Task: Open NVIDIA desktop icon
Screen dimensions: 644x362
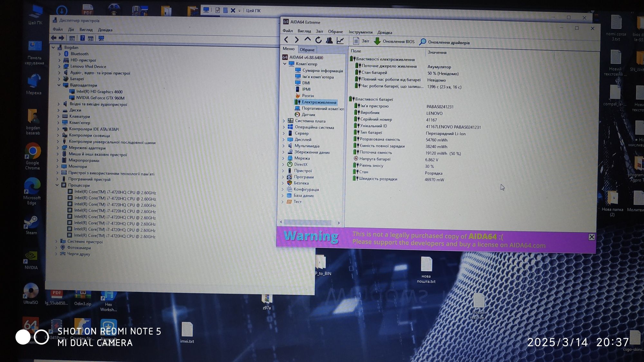Action: coord(31,260)
